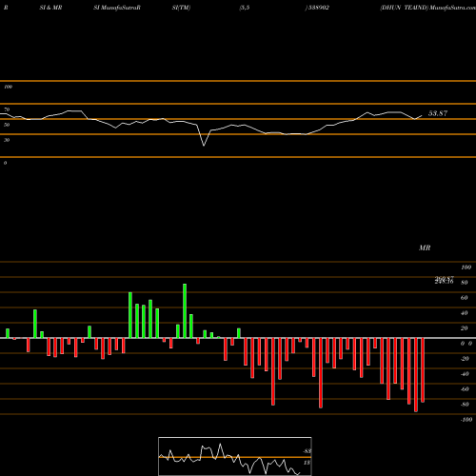Click the RSI axis label 50
This screenshot has height=476, width=476.
pos(7,125)
